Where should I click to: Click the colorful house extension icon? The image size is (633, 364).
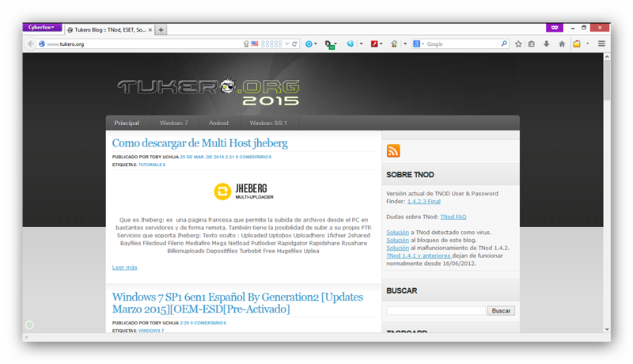(x=394, y=44)
